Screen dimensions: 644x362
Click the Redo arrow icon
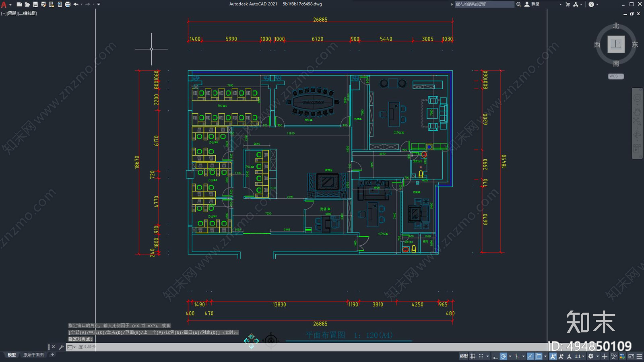coord(88,4)
